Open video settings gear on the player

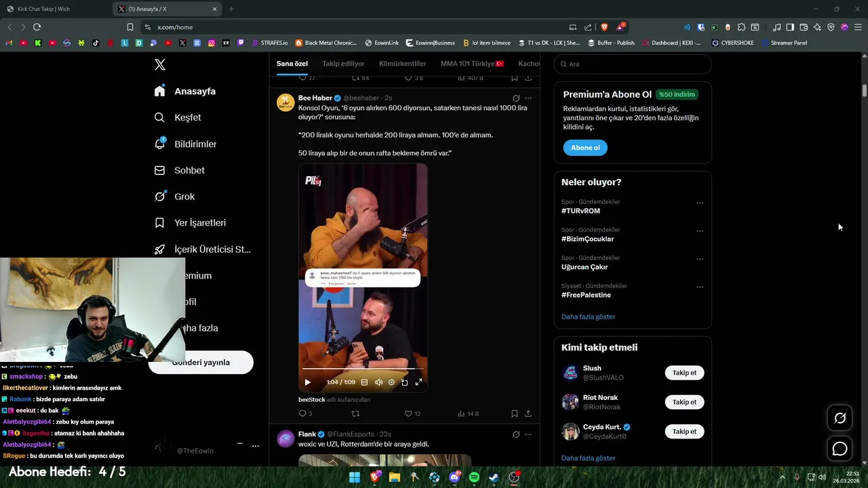pos(391,382)
